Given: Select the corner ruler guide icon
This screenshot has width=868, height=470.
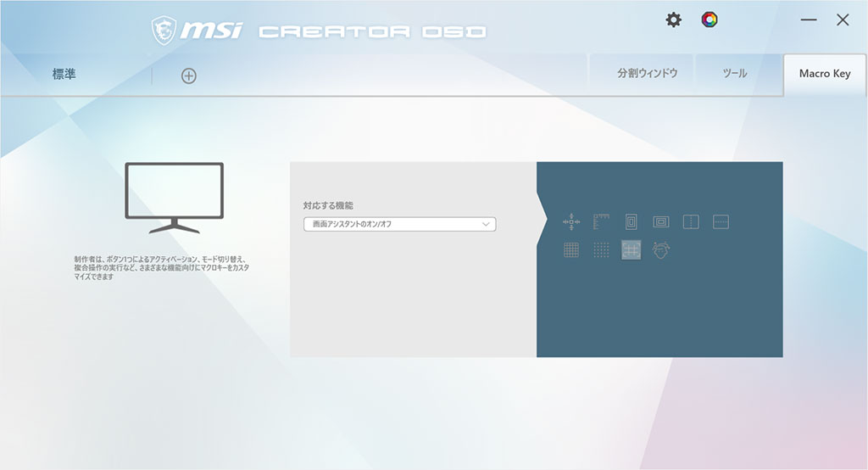Looking at the screenshot, I should (x=601, y=221).
